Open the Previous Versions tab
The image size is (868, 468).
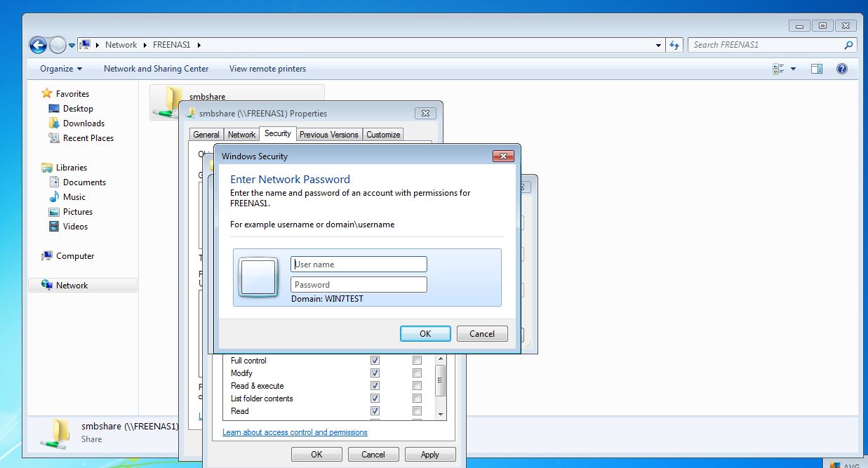[x=329, y=135]
